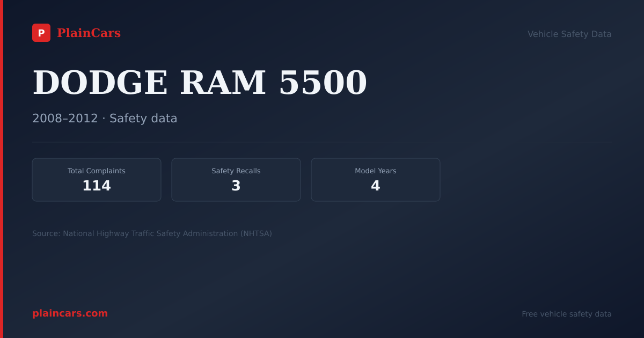The image size is (644, 338).
Task: Visit the plaincars.com link
Action: pos(70,313)
